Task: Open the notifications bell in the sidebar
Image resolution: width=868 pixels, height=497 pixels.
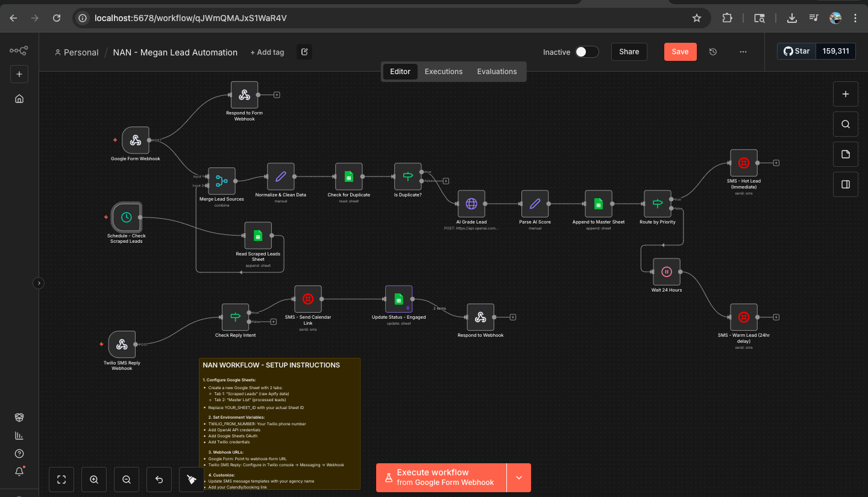Action: click(x=19, y=472)
